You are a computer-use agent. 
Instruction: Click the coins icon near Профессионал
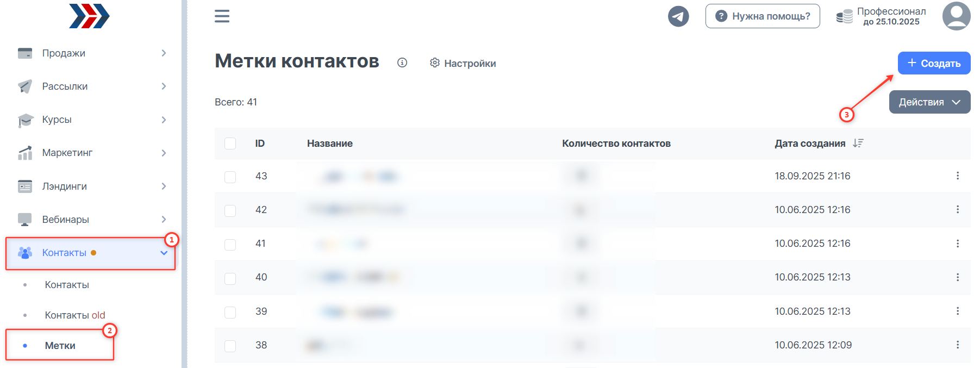[844, 17]
